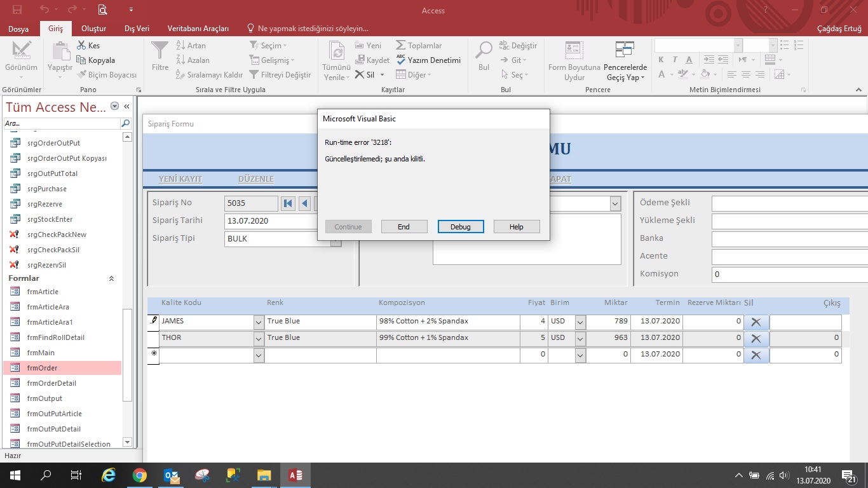The width and height of the screenshot is (868, 488).
Task: Toggle bold text formatting K button
Action: [x=661, y=60]
